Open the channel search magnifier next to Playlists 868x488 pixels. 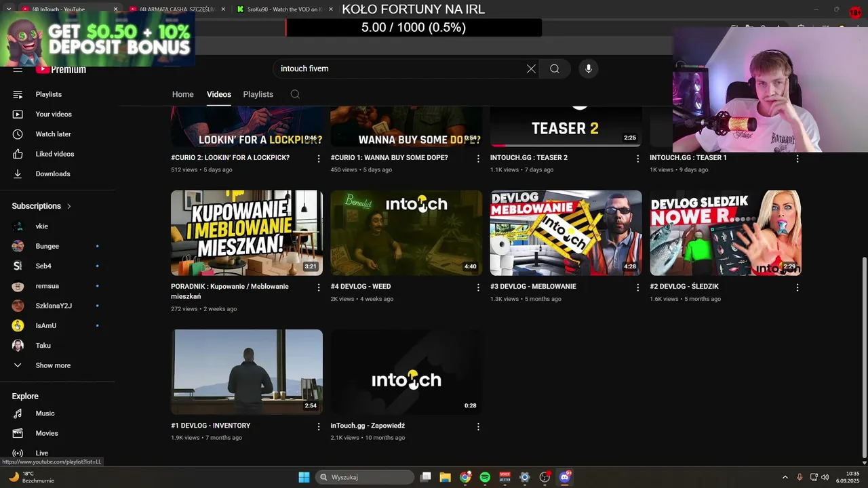click(x=295, y=94)
